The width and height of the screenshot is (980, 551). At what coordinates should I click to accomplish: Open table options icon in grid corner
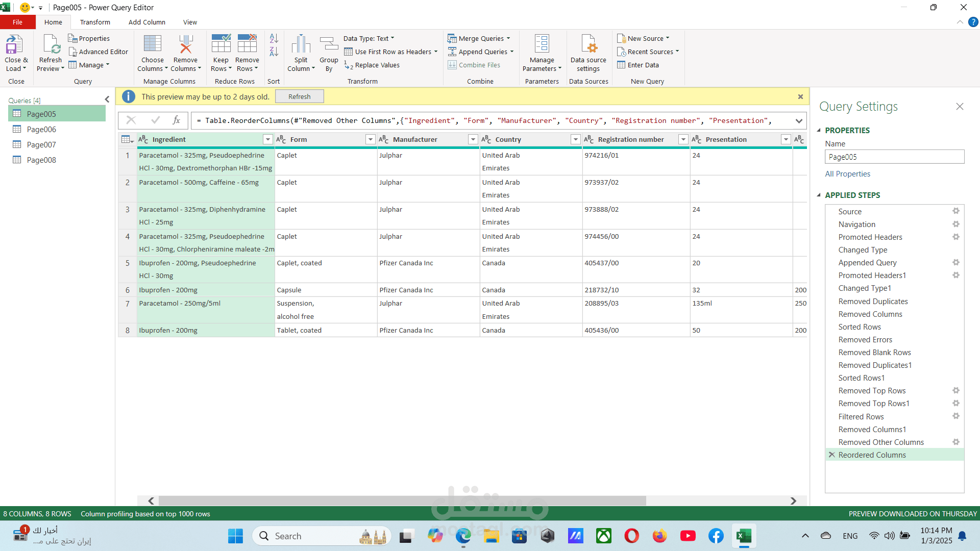[127, 139]
